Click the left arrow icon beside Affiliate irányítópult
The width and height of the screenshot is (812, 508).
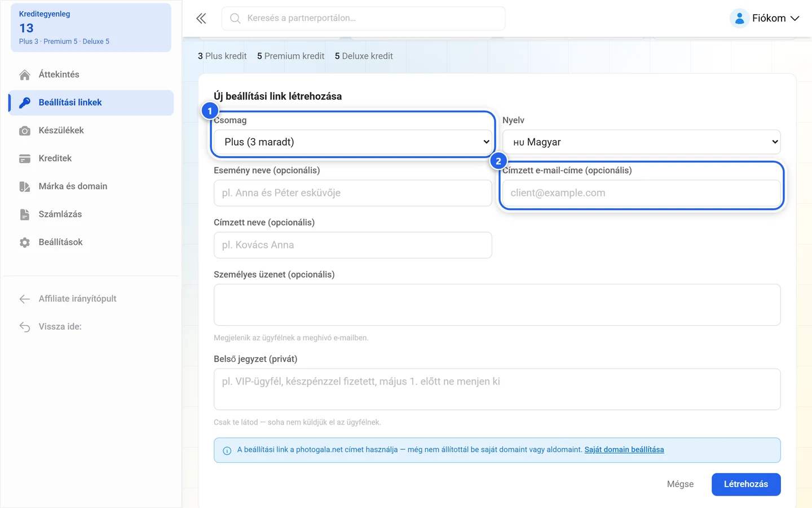[25, 299]
